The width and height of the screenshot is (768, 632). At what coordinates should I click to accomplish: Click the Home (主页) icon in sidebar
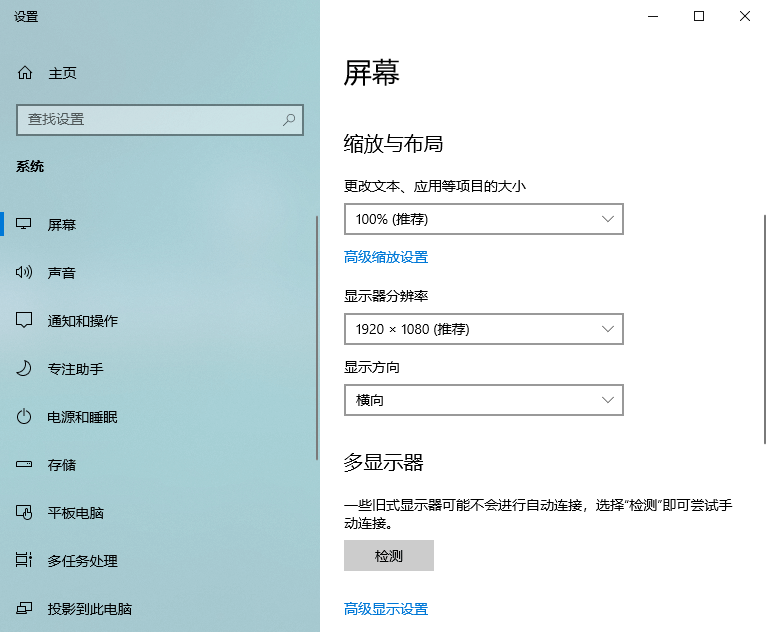(25, 73)
